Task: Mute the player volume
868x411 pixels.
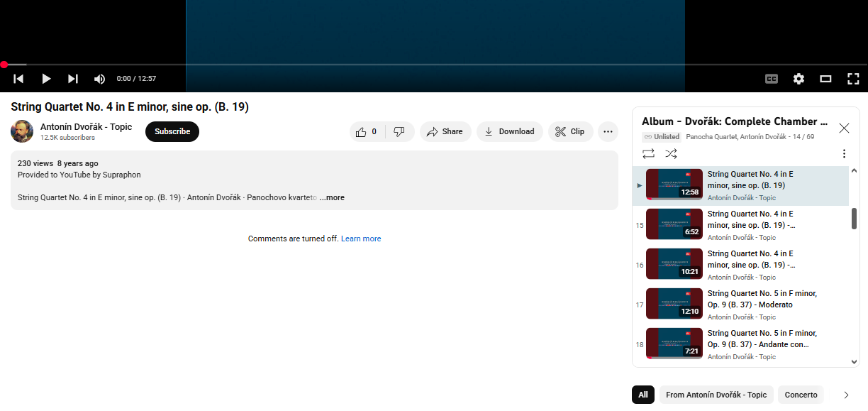Action: coord(100,79)
